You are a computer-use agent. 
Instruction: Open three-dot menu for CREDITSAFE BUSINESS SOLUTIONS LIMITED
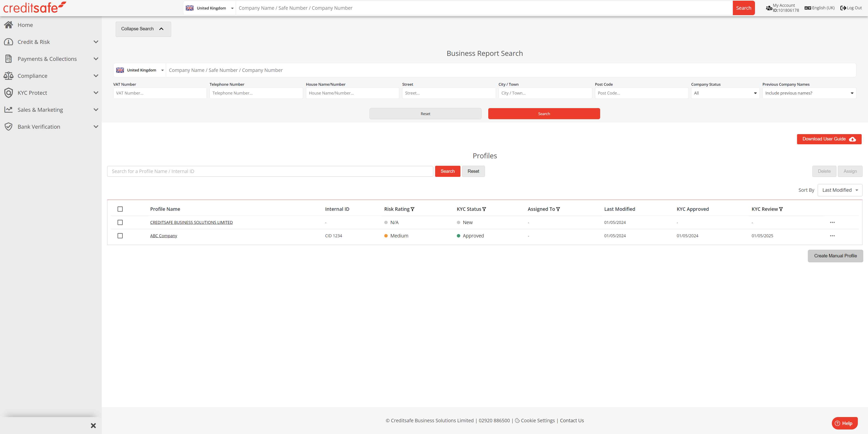(832, 222)
